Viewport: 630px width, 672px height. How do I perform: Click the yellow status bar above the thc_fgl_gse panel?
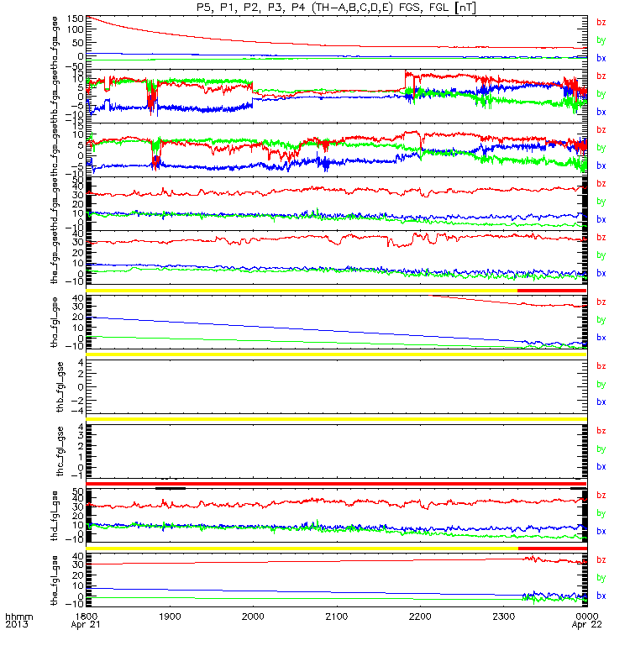coord(337,419)
